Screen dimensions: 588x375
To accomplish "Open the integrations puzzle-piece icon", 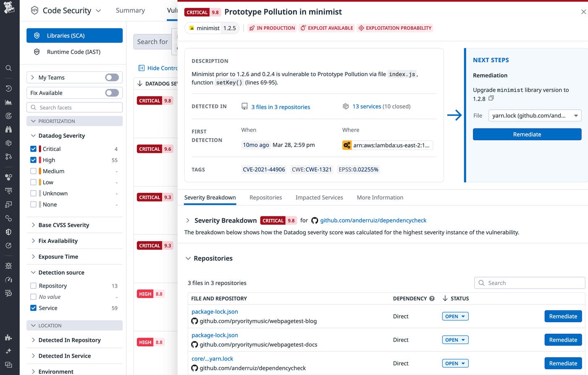I will (9, 337).
